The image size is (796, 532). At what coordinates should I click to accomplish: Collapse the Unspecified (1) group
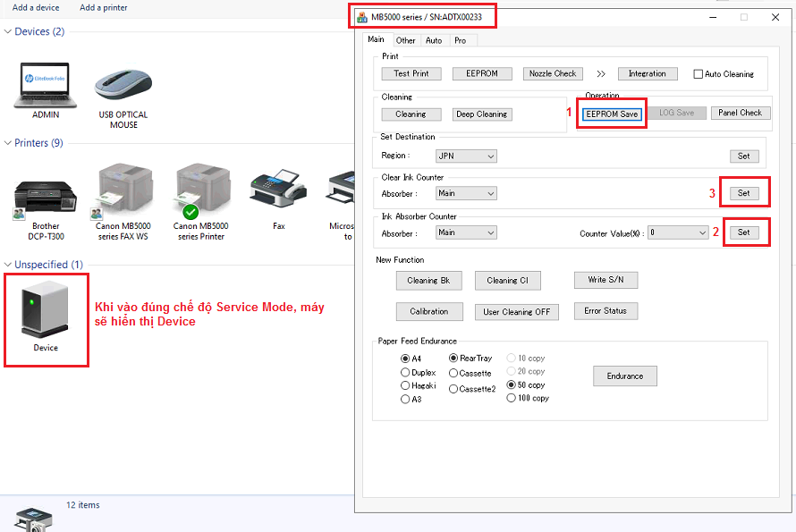[8, 265]
